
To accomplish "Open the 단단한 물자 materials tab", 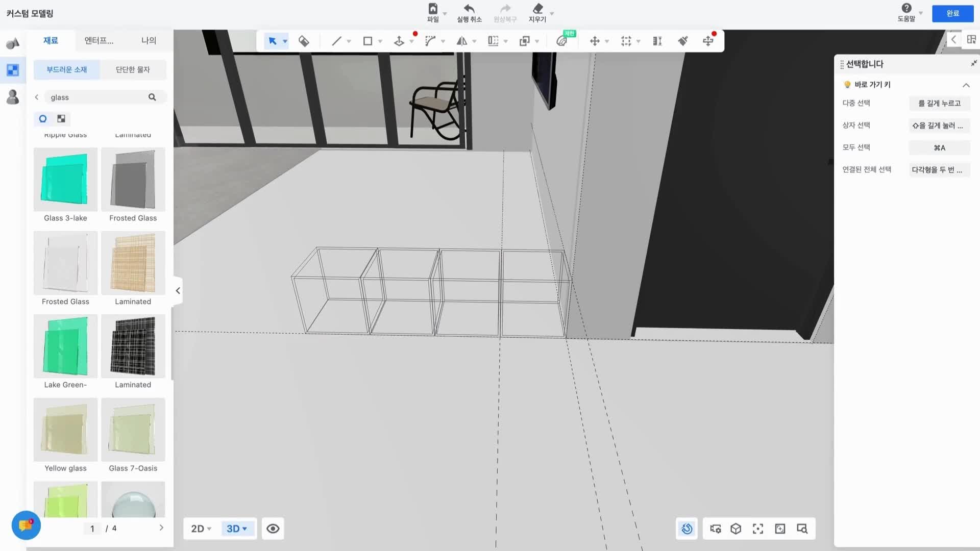I will click(x=133, y=70).
